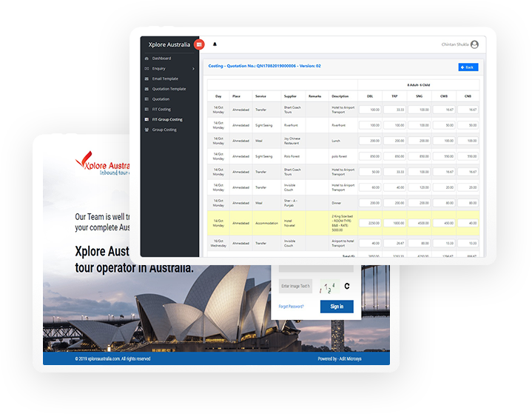Click Powered by Adit Microsys footer text

click(x=340, y=359)
